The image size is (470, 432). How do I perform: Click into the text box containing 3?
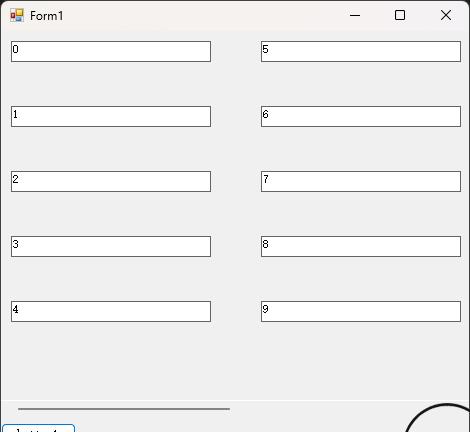click(x=111, y=247)
